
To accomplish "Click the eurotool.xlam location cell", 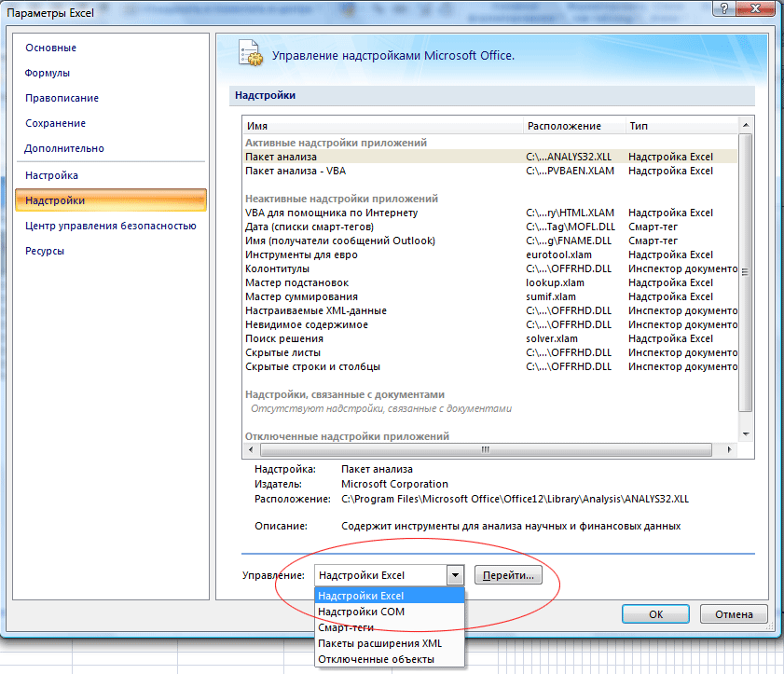I will (x=559, y=254).
